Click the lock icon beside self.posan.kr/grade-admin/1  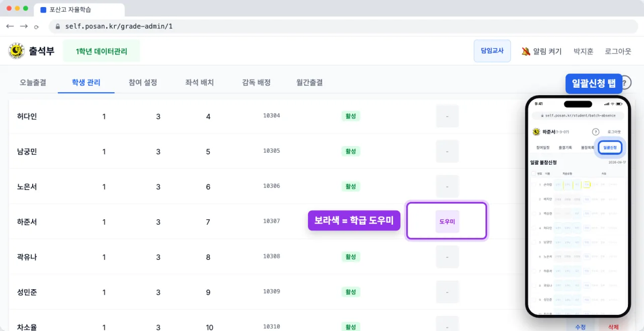[58, 26]
